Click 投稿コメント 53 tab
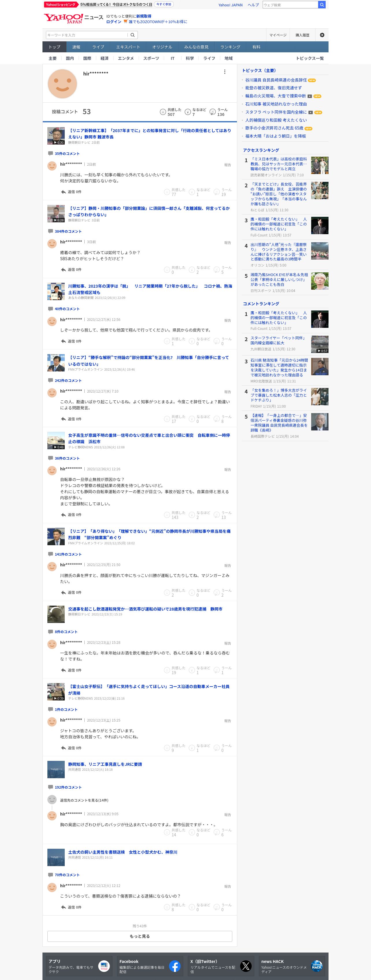Viewport: 371px width, 980px height. (71, 112)
